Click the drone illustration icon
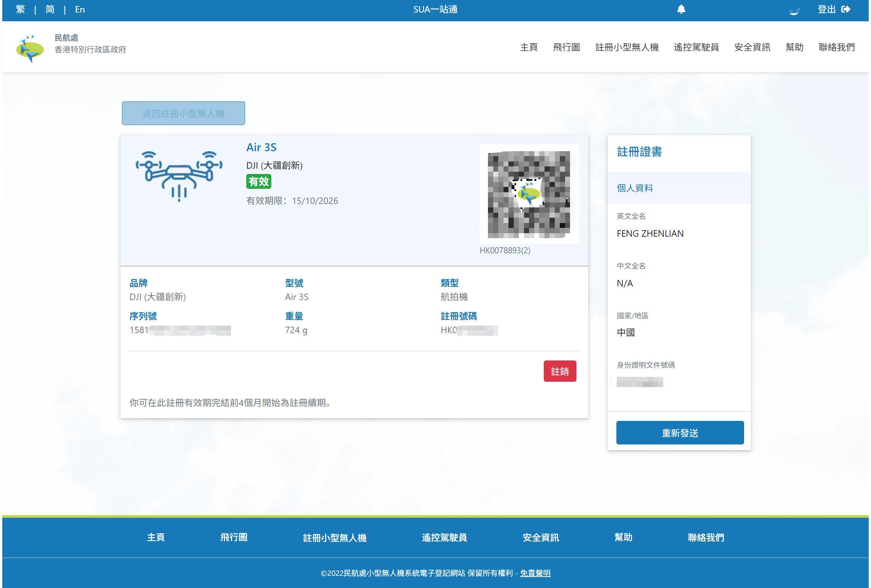This screenshot has height=588, width=871. (x=179, y=176)
